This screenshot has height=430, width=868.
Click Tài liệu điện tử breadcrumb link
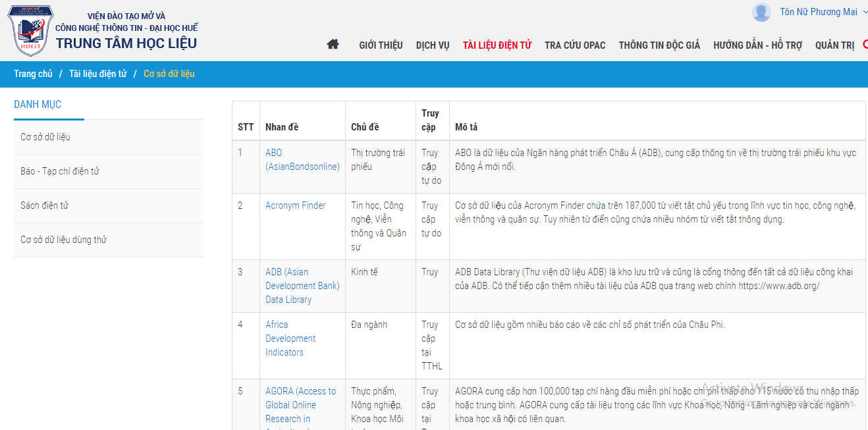(97, 74)
